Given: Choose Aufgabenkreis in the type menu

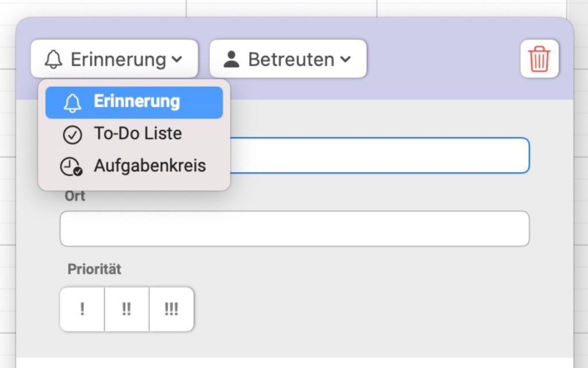Looking at the screenshot, I should click(134, 166).
